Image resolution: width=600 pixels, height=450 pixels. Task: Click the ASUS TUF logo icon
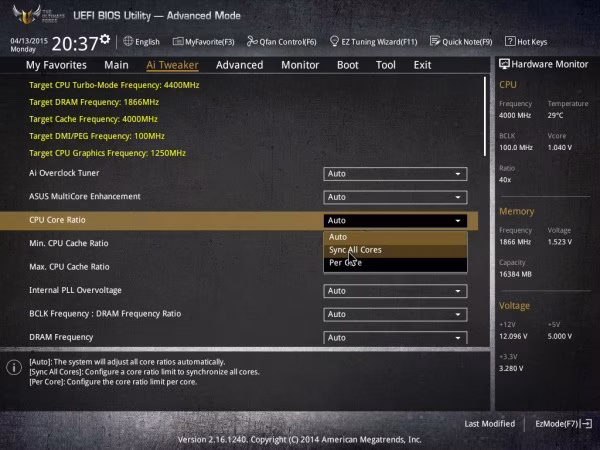[x=27, y=14]
